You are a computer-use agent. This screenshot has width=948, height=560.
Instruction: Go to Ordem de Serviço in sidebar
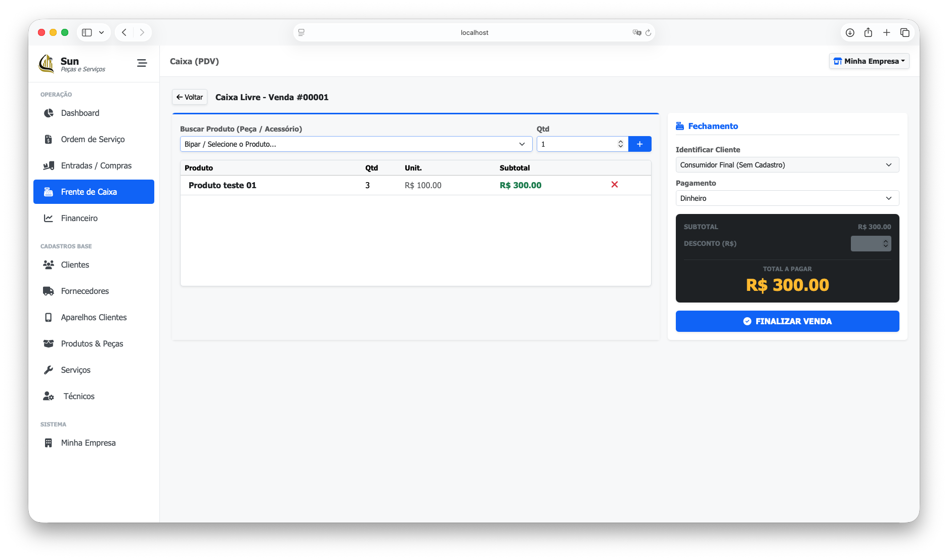pyautogui.click(x=93, y=139)
